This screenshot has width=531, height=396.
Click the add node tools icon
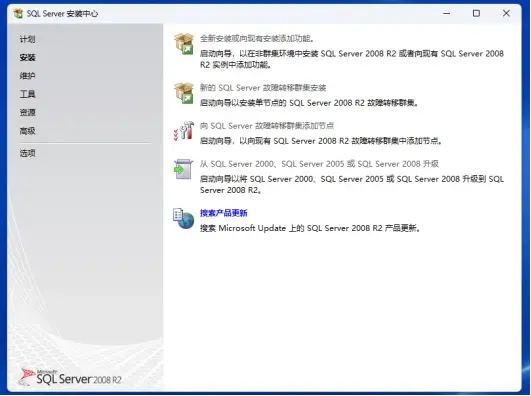click(x=184, y=131)
